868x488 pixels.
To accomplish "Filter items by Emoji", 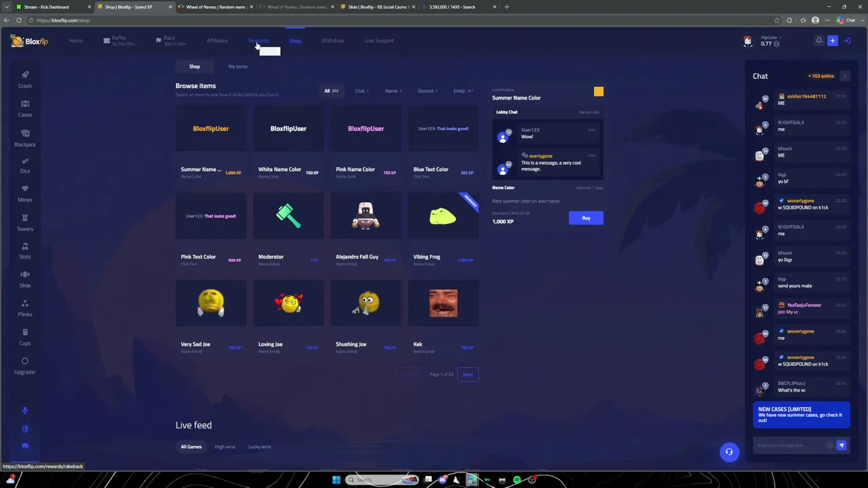I will tap(463, 91).
